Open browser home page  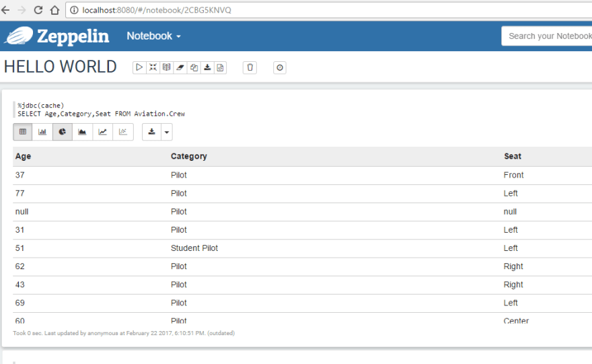[54, 10]
